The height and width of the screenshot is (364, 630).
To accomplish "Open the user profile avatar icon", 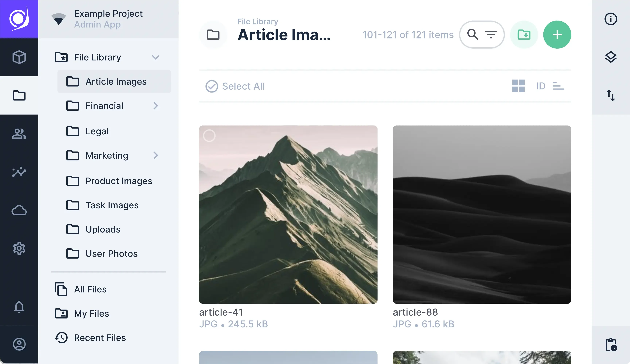I will click(x=19, y=344).
